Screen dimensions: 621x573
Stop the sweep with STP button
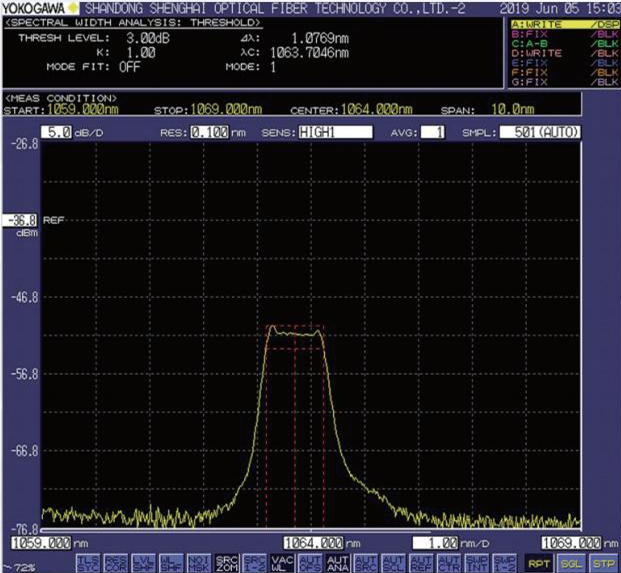tap(604, 563)
